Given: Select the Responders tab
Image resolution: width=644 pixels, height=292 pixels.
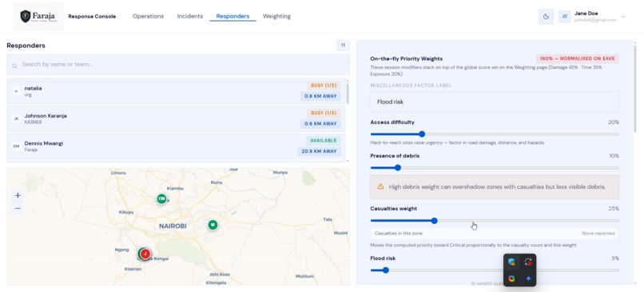Looking at the screenshot, I should pos(233,17).
